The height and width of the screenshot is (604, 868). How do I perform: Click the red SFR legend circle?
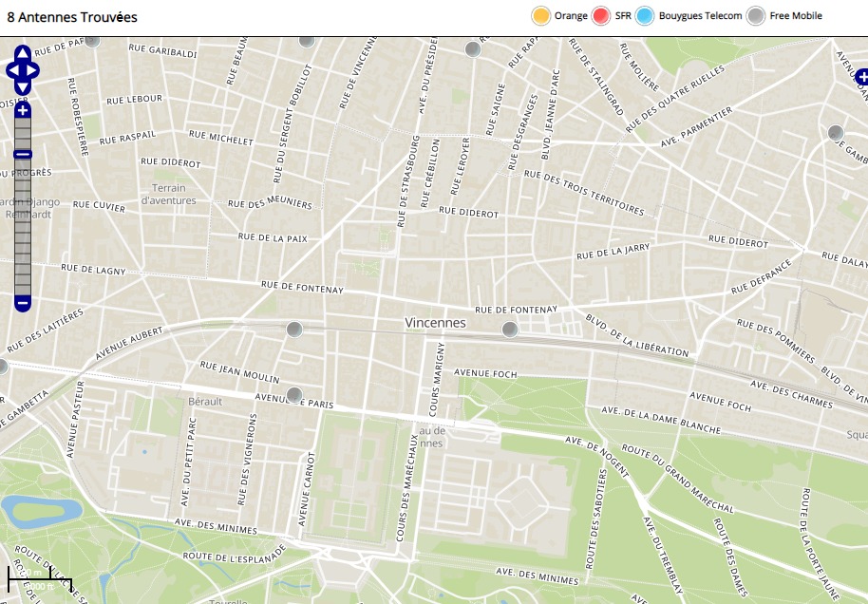coord(601,16)
